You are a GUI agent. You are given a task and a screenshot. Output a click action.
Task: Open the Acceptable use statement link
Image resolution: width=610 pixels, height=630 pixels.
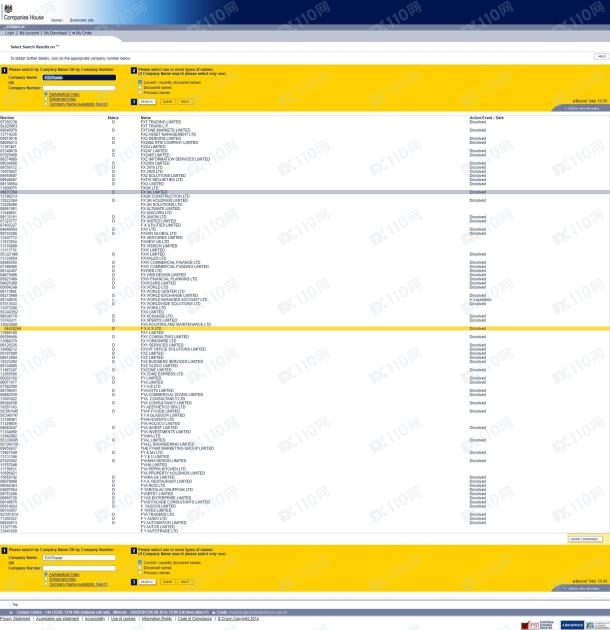pyautogui.click(x=57, y=619)
